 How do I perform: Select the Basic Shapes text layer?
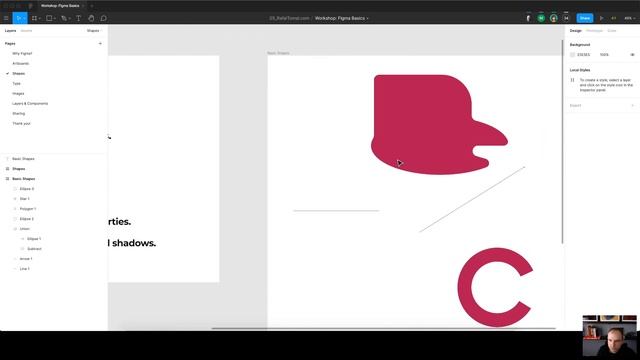coord(23,159)
